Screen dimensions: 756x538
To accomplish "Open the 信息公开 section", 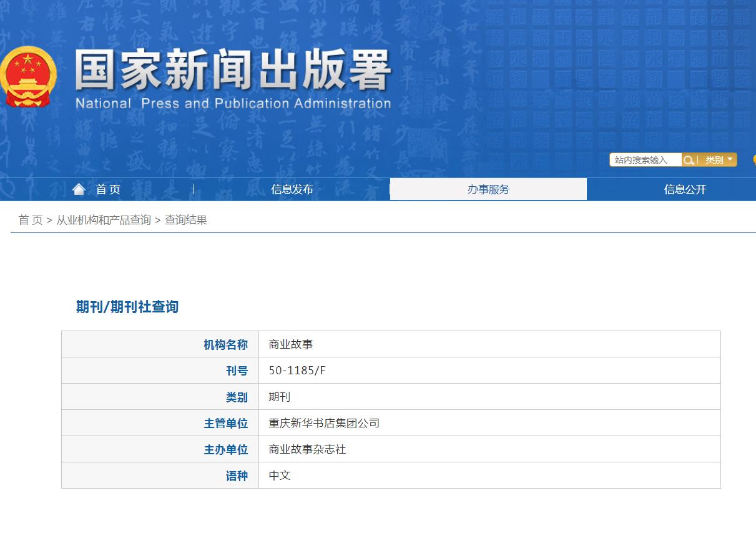I will (684, 189).
